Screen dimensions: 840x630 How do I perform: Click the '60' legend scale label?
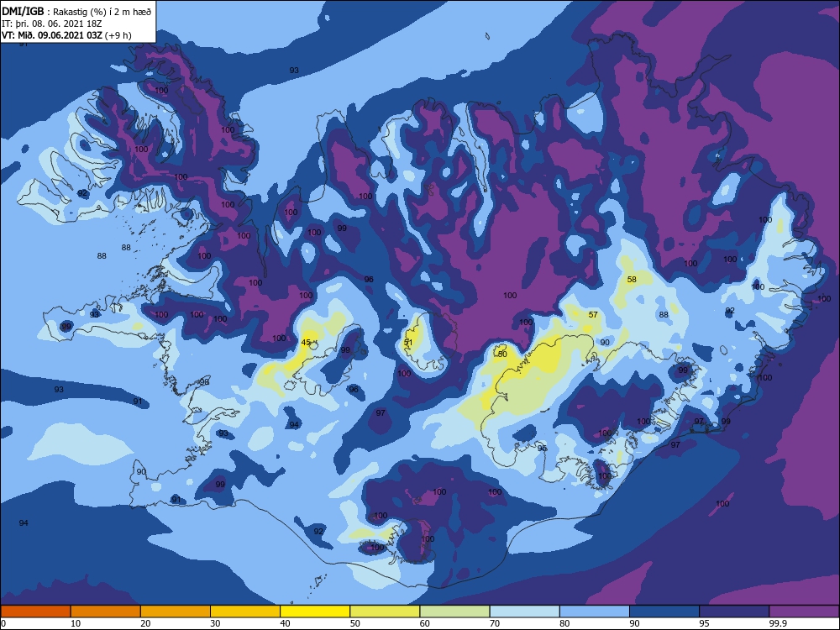(425, 623)
